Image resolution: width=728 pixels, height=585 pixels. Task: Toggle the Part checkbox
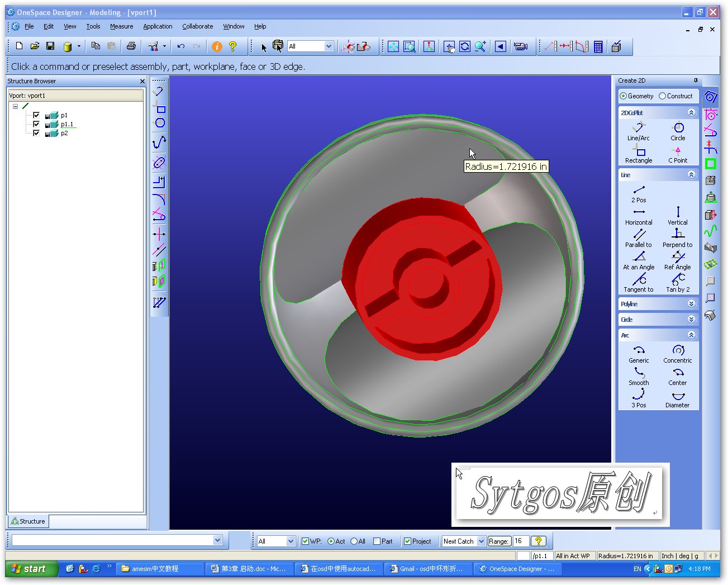(x=377, y=541)
